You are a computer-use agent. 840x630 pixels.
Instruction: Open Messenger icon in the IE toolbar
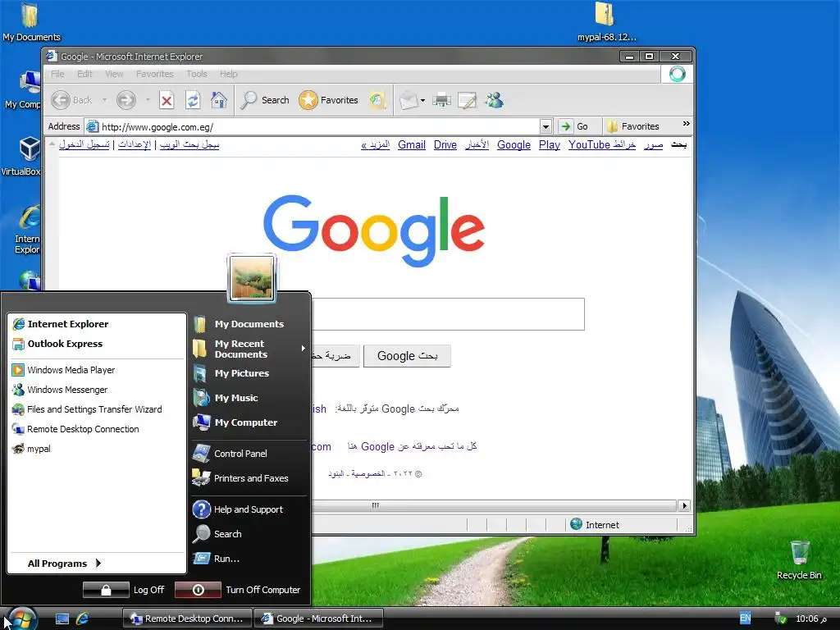495,100
